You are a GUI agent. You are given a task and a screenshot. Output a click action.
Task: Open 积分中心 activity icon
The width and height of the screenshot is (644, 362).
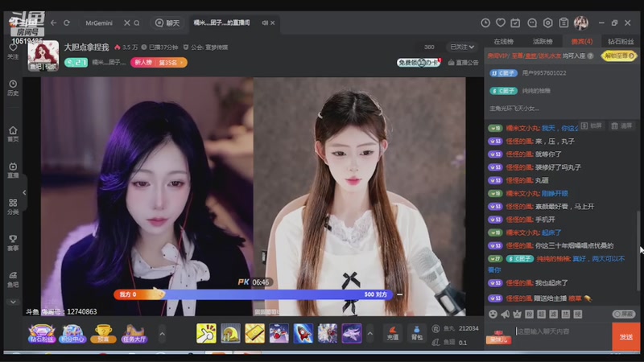coord(72,333)
